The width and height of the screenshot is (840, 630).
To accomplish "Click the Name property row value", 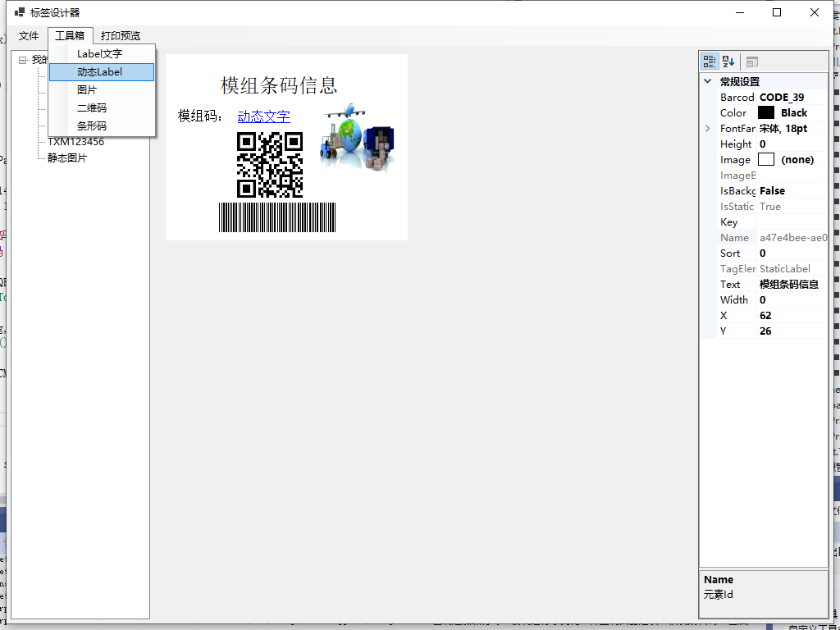I will click(x=792, y=238).
